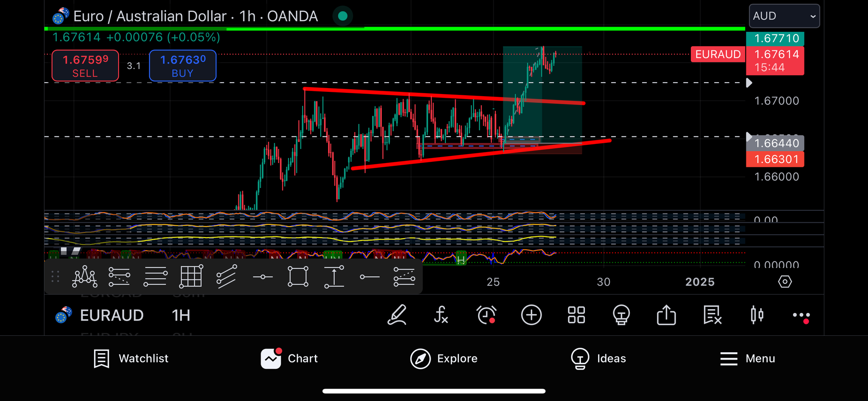Open the alerts alarm clock icon
This screenshot has height=401, width=868.
pos(486,315)
